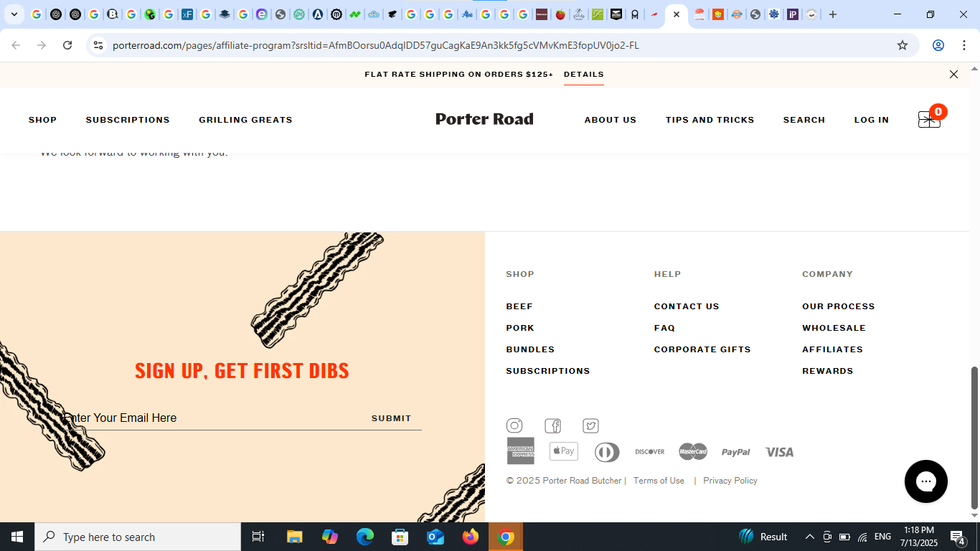This screenshot has height=551, width=980.
Task: Open the tab search dropdown arrow
Action: point(14,14)
